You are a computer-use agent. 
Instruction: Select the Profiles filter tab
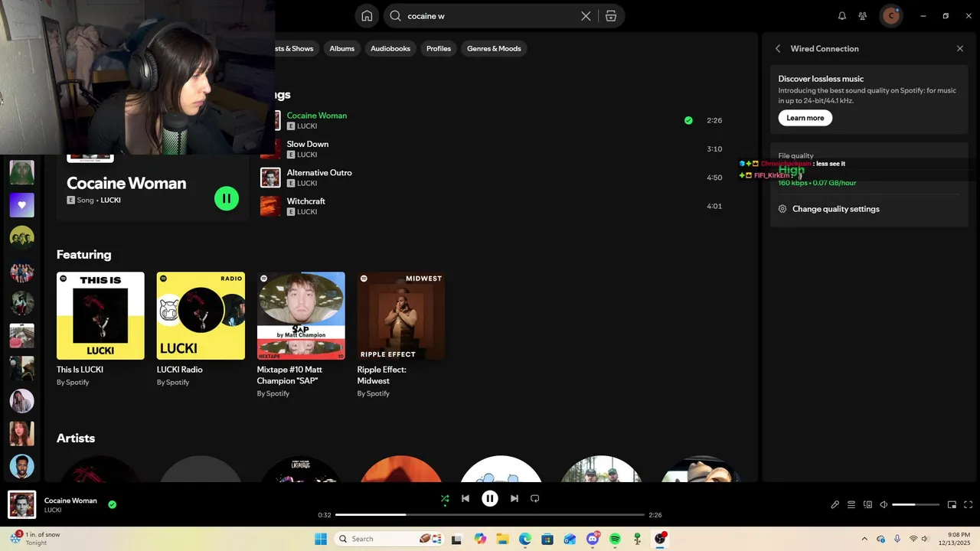(x=439, y=48)
